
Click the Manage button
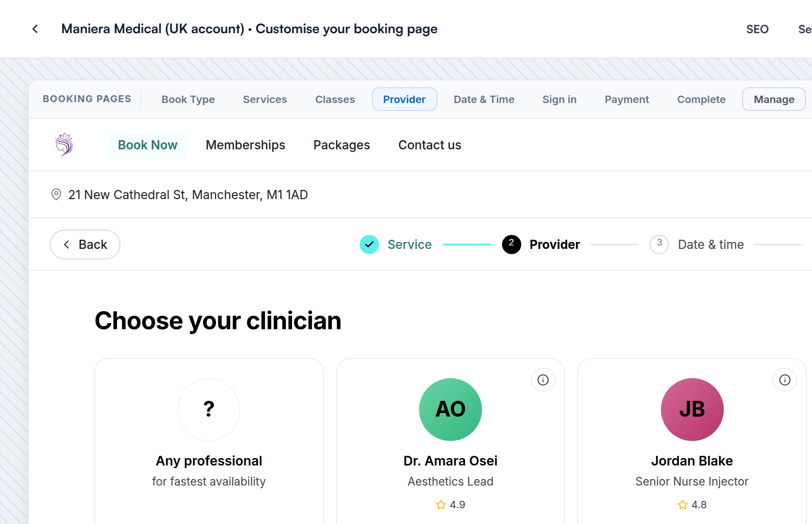click(774, 100)
